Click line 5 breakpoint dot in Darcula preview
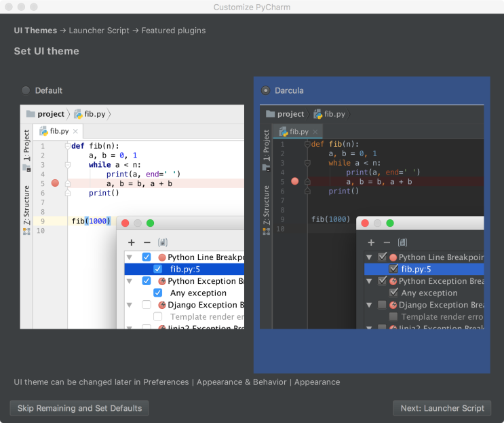Screen dimensions: 504x423 (x=295, y=181)
